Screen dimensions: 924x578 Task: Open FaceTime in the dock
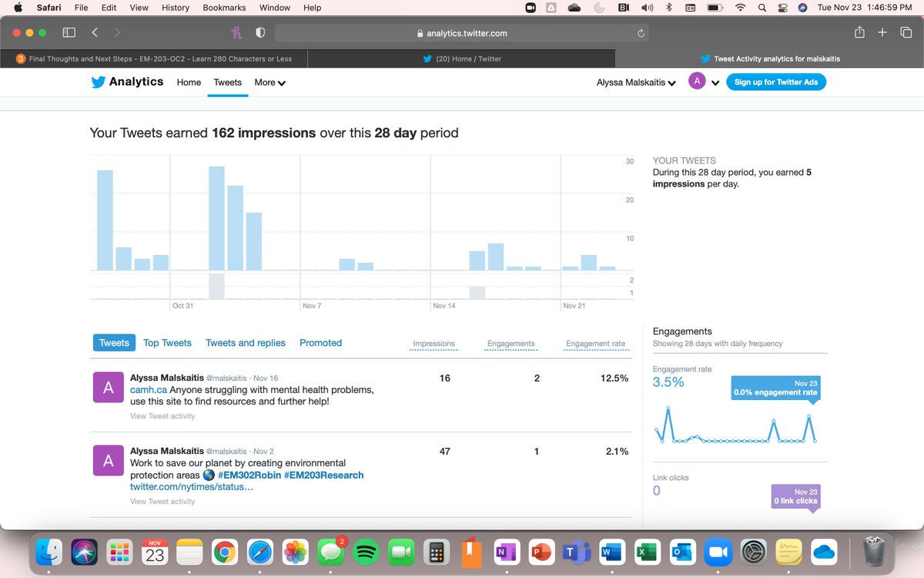point(400,552)
